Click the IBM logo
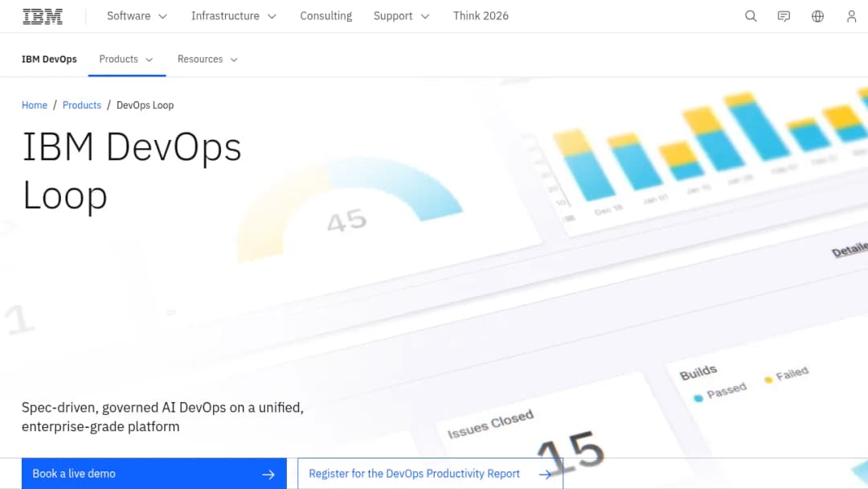The height and width of the screenshot is (489, 868). click(x=43, y=16)
